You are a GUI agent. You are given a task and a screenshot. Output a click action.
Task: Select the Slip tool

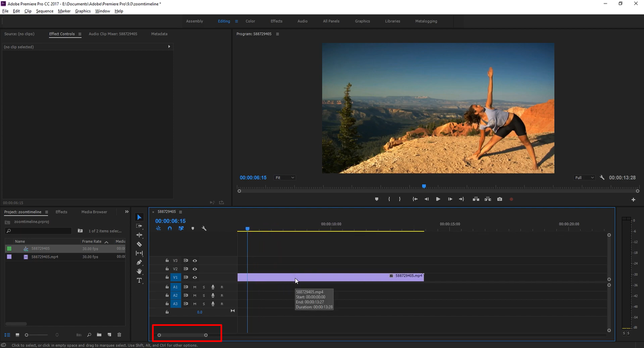tap(139, 253)
